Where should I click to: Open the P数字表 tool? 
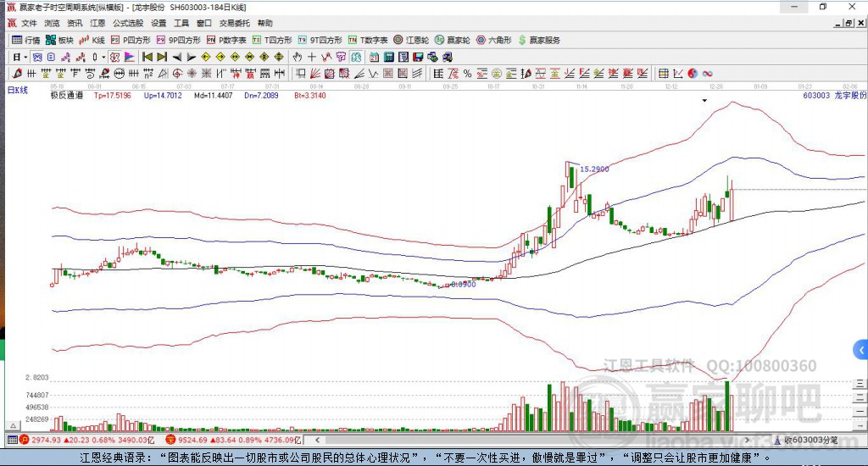point(226,40)
